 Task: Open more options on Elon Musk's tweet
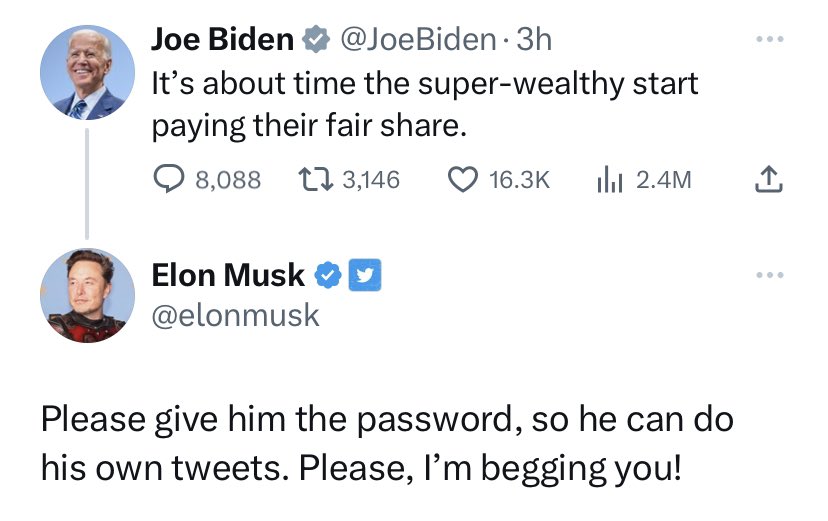(767, 274)
